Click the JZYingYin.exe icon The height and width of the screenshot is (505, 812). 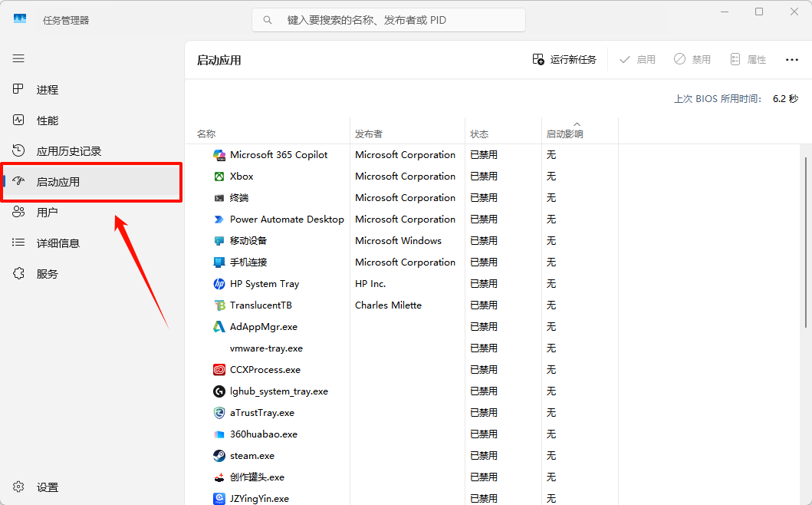[x=219, y=499]
